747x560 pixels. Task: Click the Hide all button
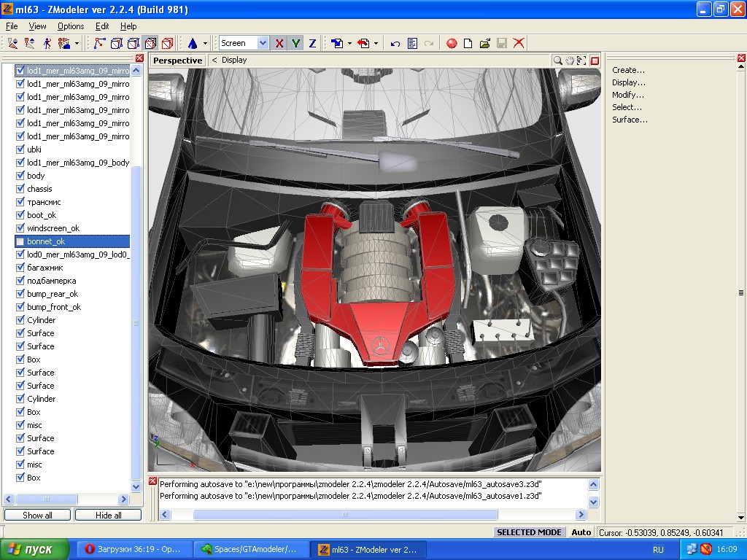click(108, 516)
